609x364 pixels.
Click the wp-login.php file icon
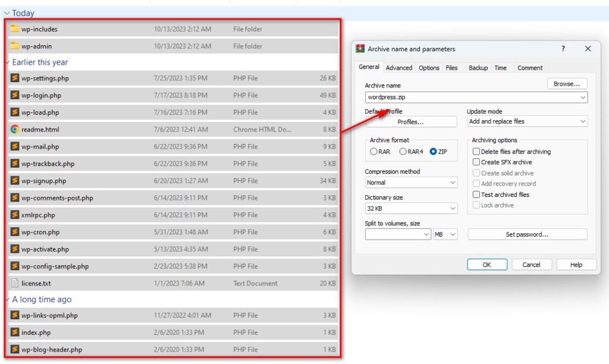click(x=15, y=95)
